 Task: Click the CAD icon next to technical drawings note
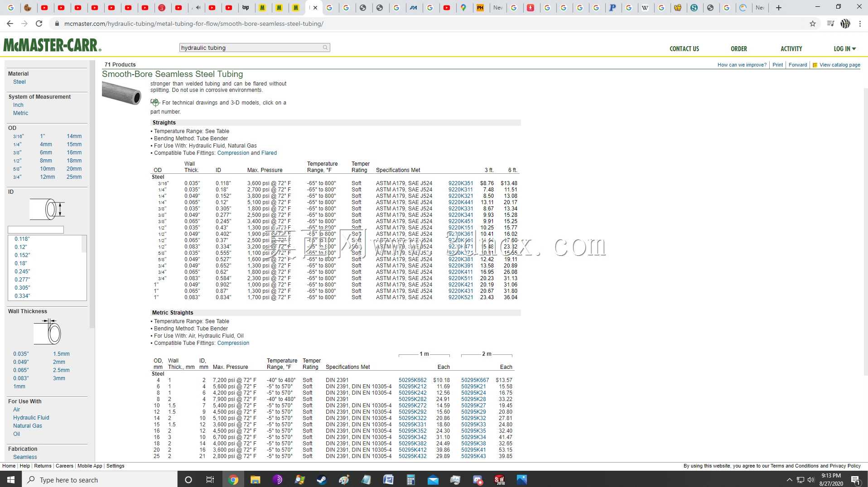coord(155,102)
